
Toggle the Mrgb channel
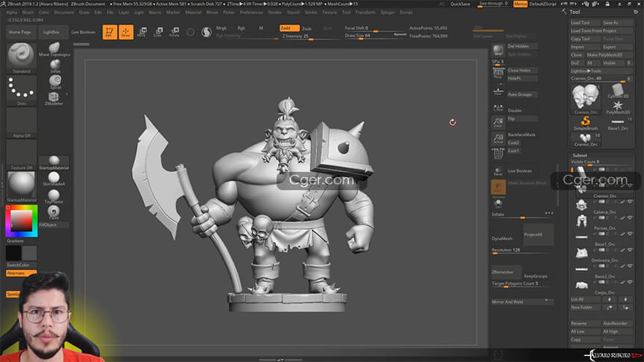221,28
